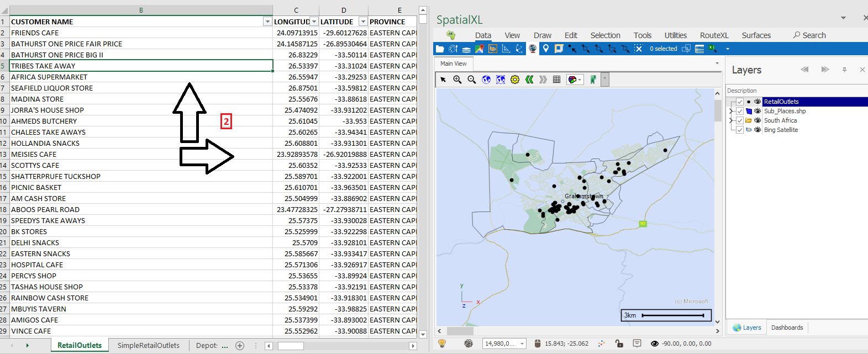The image size is (868, 354).
Task: Switch to the SimpleRetailOutlets sheet tab
Action: click(x=148, y=345)
